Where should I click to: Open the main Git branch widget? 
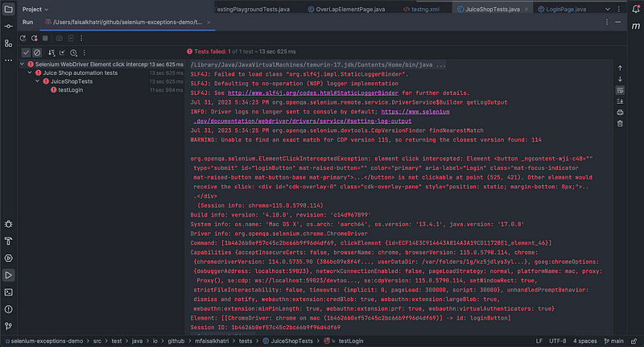click(x=613, y=341)
